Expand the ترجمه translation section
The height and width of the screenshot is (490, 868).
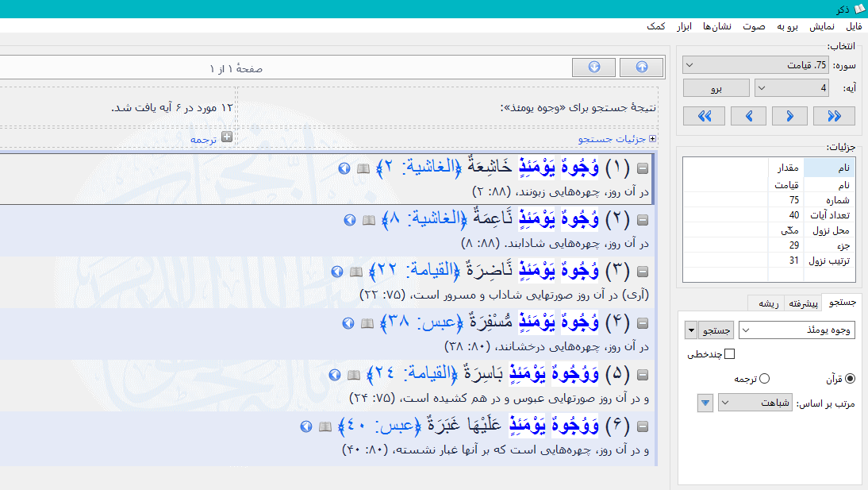[227, 137]
